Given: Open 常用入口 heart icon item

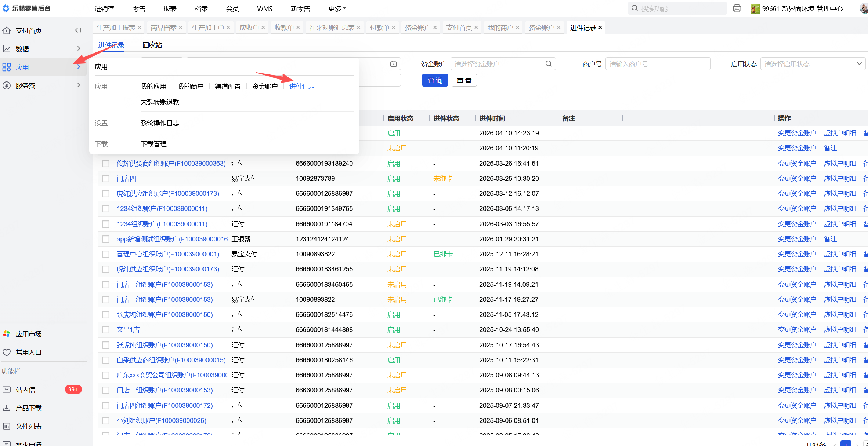Looking at the screenshot, I should click(28, 352).
